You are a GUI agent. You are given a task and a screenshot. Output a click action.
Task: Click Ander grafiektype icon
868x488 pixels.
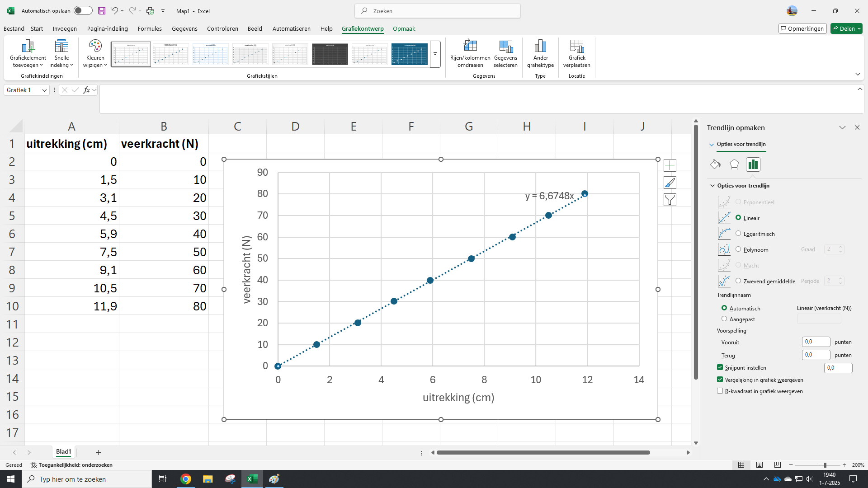(x=540, y=46)
